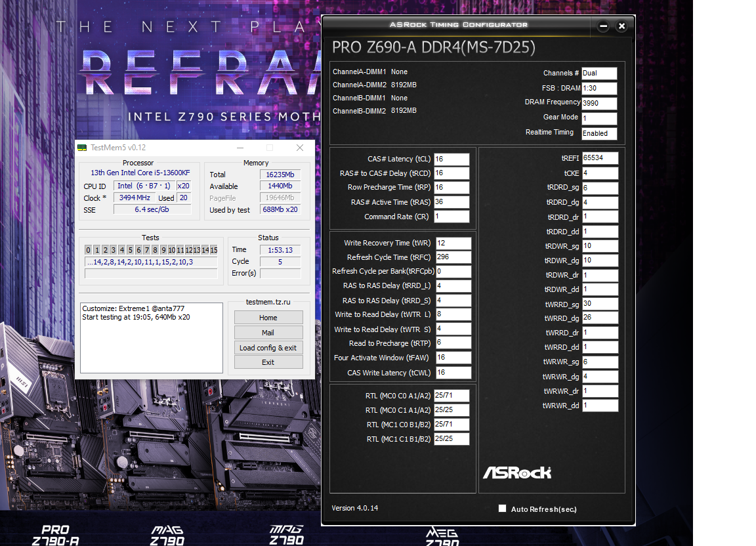This screenshot has height=546, width=756.
Task: Click Load config & exit button
Action: coord(268,347)
